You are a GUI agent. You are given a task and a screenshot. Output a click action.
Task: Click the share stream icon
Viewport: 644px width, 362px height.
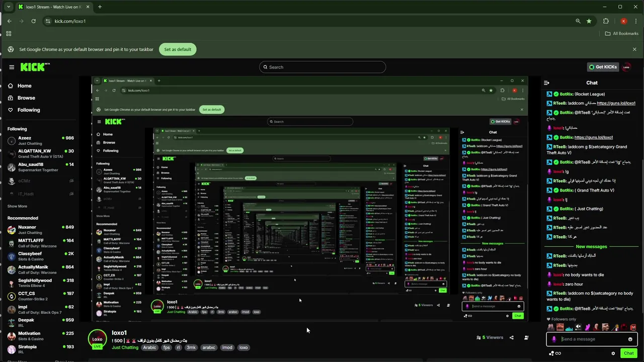coord(512,337)
